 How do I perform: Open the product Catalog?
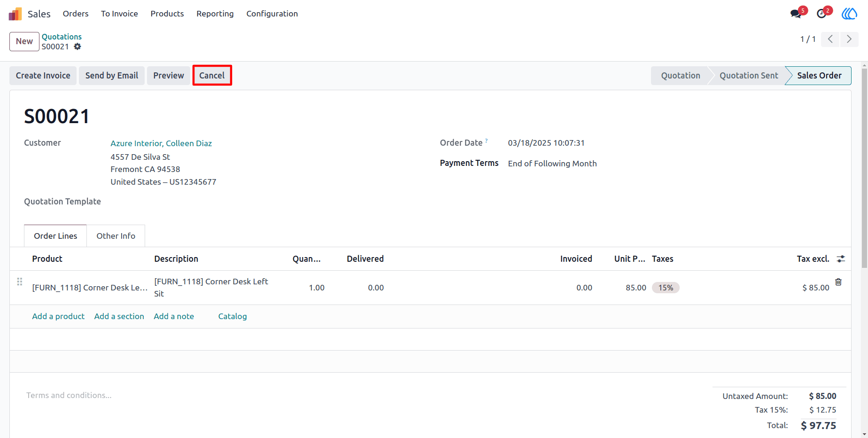click(x=232, y=316)
